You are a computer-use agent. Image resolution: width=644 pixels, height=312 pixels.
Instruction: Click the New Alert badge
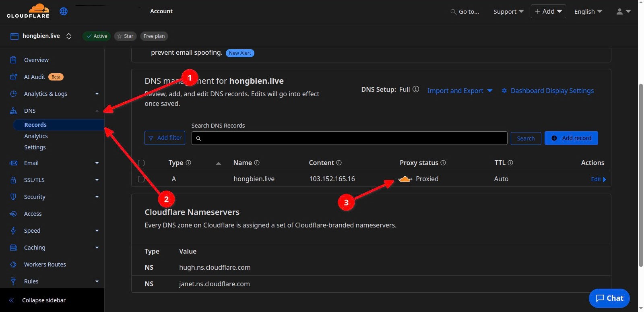tap(240, 53)
